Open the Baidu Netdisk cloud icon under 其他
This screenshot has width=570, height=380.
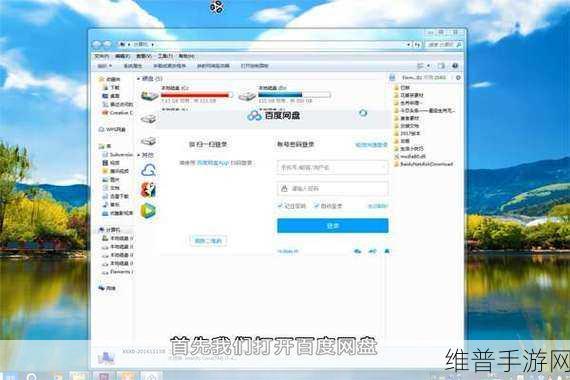tap(148, 170)
